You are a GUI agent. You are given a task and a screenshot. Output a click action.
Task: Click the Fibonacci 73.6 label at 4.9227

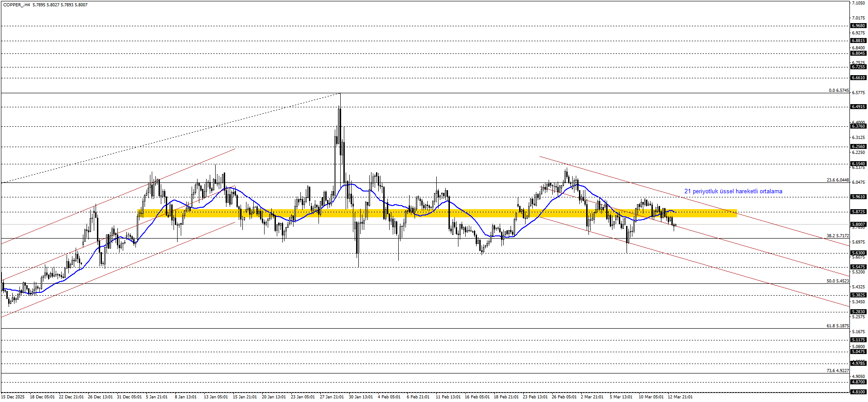(x=837, y=371)
